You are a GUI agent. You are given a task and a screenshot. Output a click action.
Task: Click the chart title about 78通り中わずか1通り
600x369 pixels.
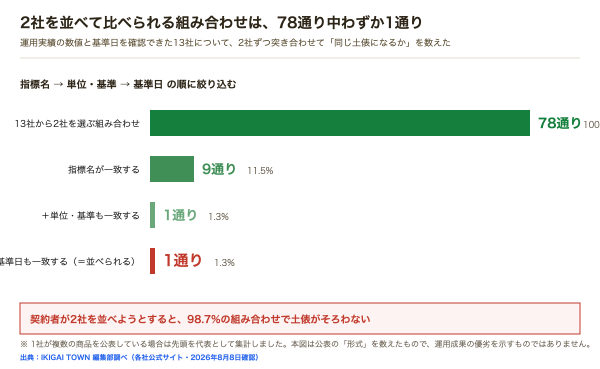click(x=221, y=23)
